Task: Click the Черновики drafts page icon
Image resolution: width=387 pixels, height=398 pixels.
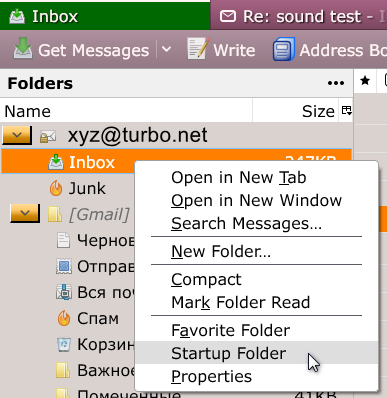Action: coord(63,240)
